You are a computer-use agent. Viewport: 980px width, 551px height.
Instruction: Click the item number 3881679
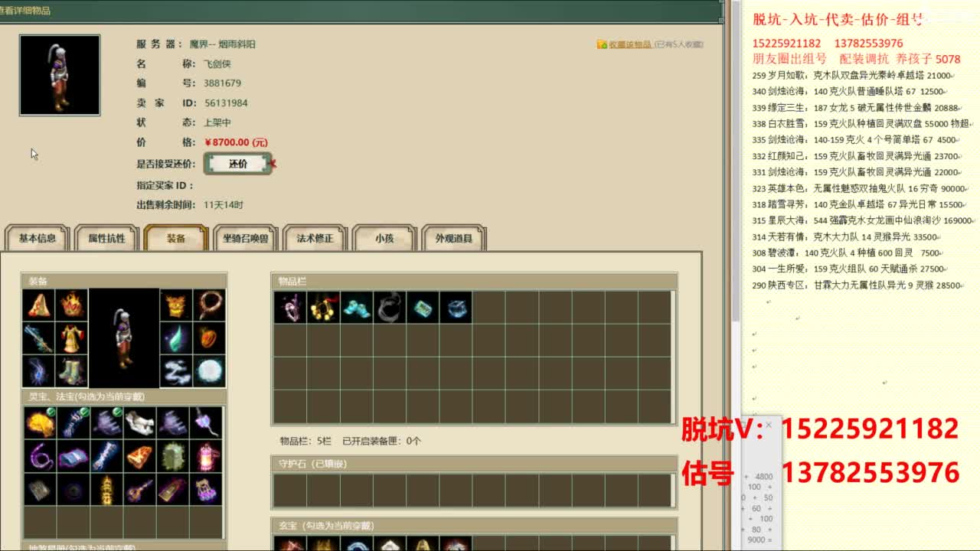[222, 83]
